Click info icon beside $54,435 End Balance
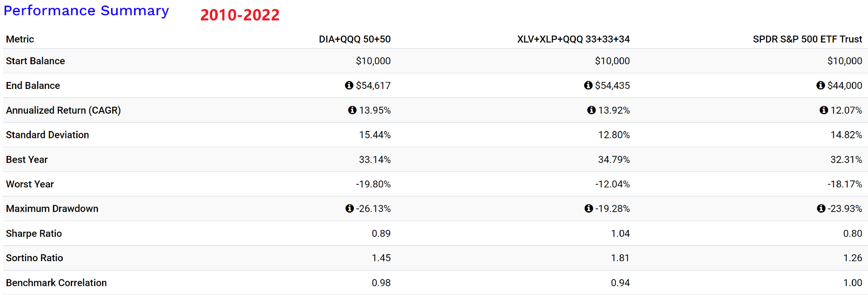868x295 pixels. pyautogui.click(x=588, y=85)
